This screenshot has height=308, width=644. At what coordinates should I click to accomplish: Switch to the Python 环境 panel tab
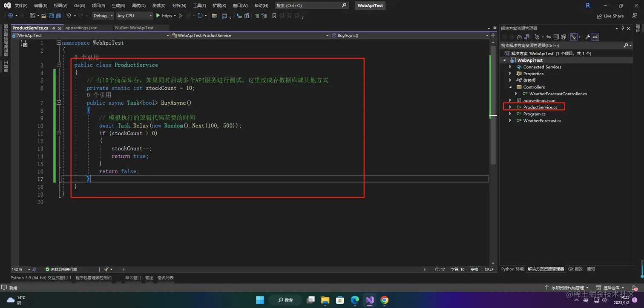point(512,269)
